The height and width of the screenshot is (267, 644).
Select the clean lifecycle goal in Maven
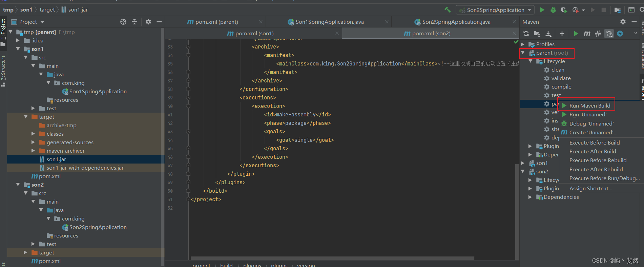[558, 70]
